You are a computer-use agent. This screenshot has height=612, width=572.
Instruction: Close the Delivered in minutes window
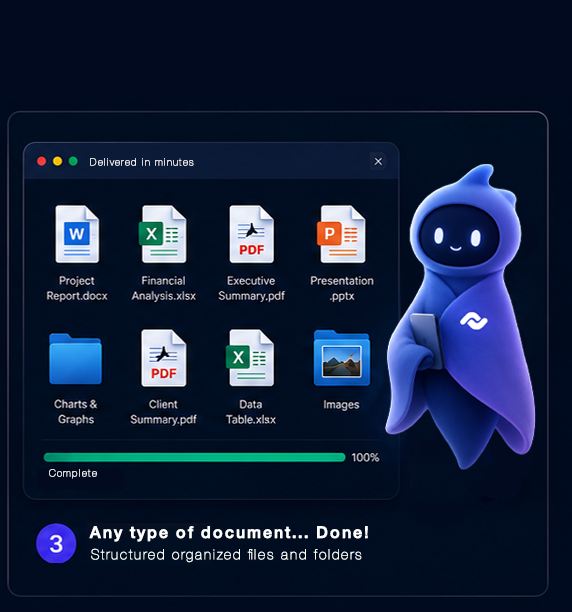[378, 162]
